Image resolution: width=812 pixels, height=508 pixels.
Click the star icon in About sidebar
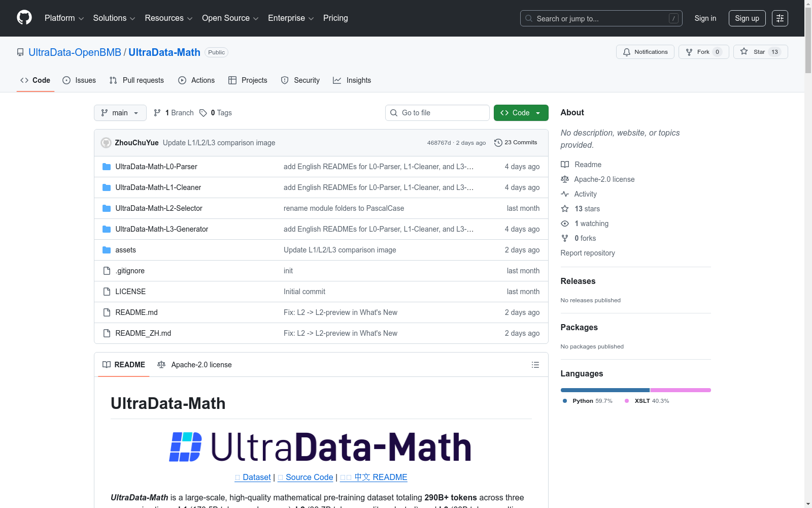coord(565,209)
